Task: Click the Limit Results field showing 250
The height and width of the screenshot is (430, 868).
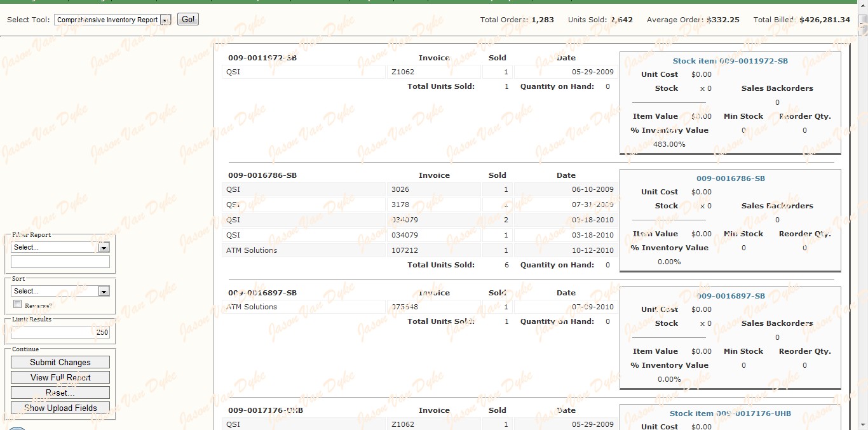Action: [x=60, y=332]
